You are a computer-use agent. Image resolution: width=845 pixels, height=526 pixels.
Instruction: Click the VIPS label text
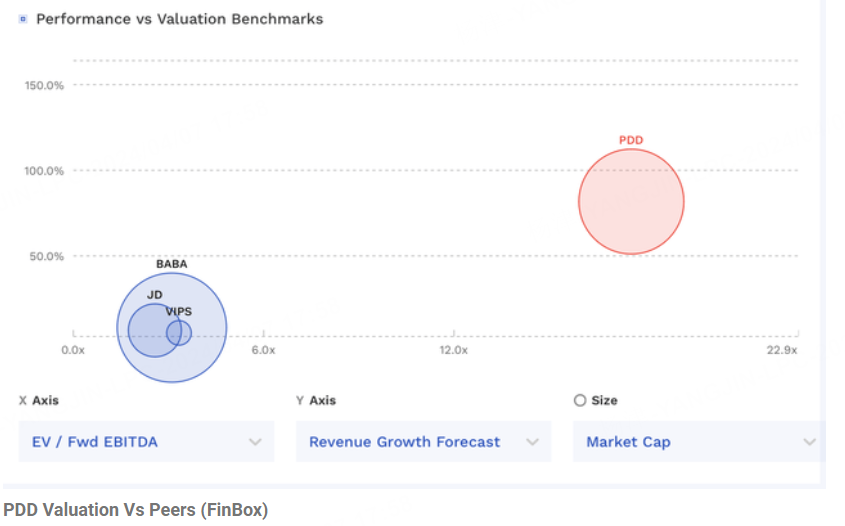click(179, 312)
